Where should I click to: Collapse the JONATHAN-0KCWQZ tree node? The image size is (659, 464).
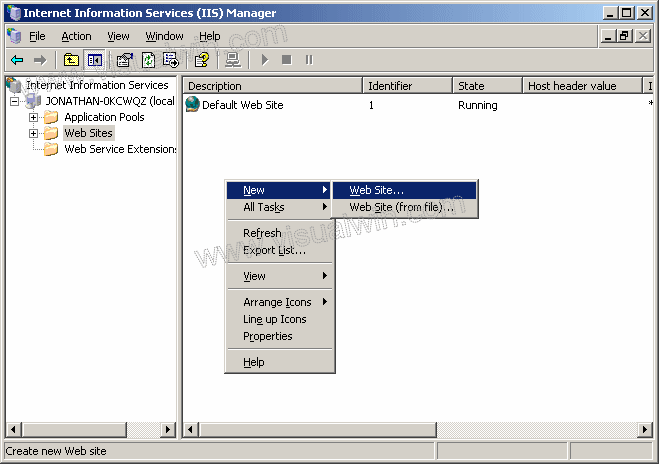14,101
